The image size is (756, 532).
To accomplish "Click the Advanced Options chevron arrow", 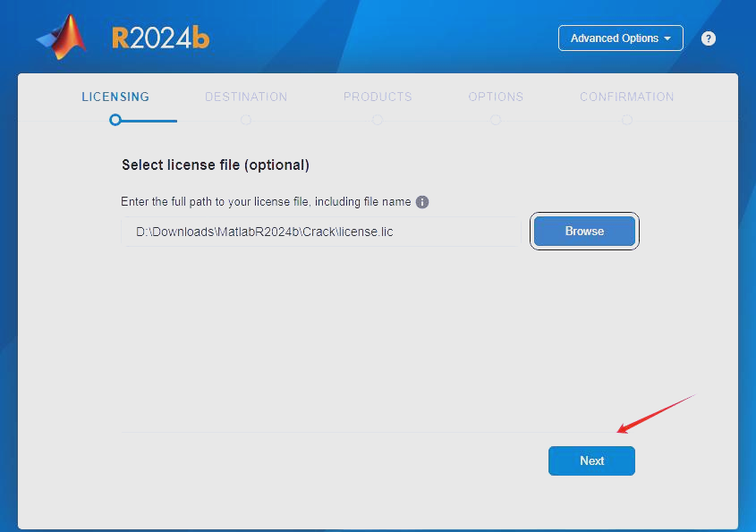I will pos(667,38).
